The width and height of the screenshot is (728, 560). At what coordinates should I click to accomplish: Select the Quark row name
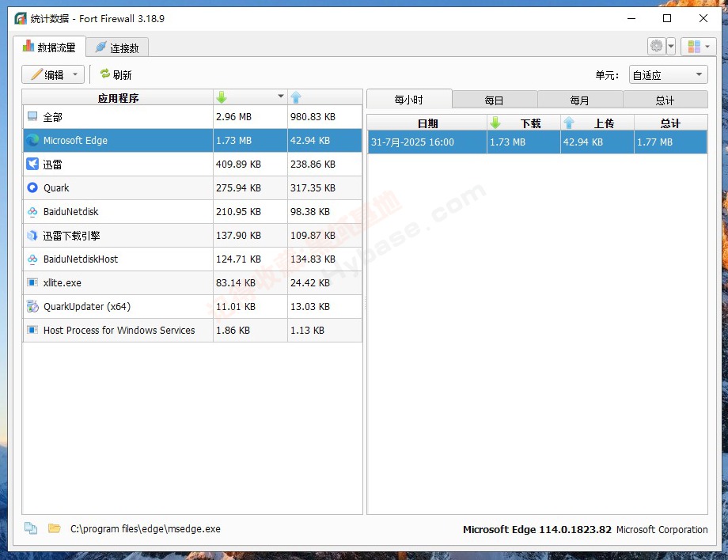pyautogui.click(x=56, y=188)
